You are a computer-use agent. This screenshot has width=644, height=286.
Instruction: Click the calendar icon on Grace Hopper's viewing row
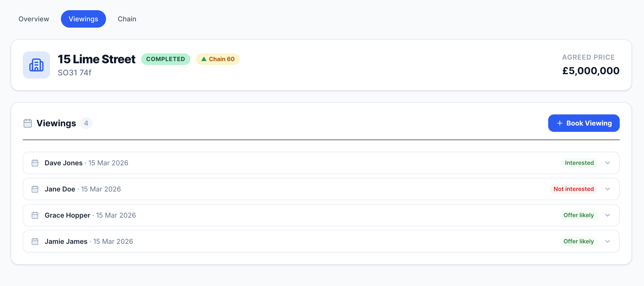[x=35, y=215]
